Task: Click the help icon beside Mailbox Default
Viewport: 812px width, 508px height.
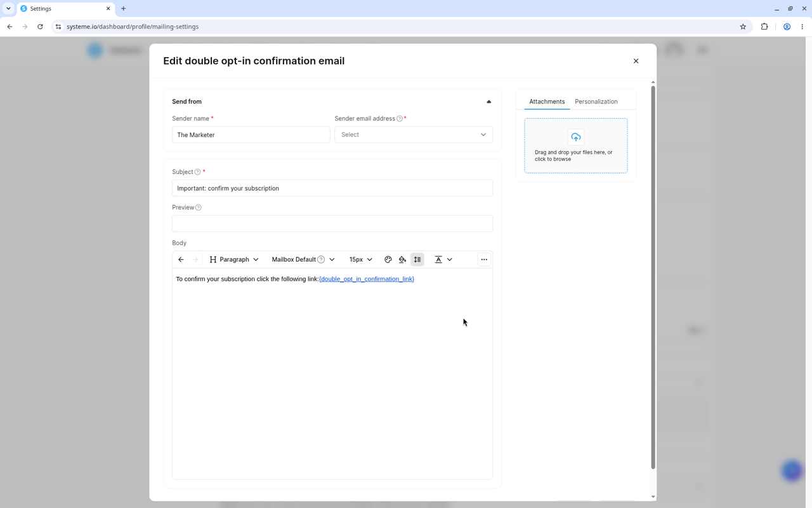Action: [321, 260]
